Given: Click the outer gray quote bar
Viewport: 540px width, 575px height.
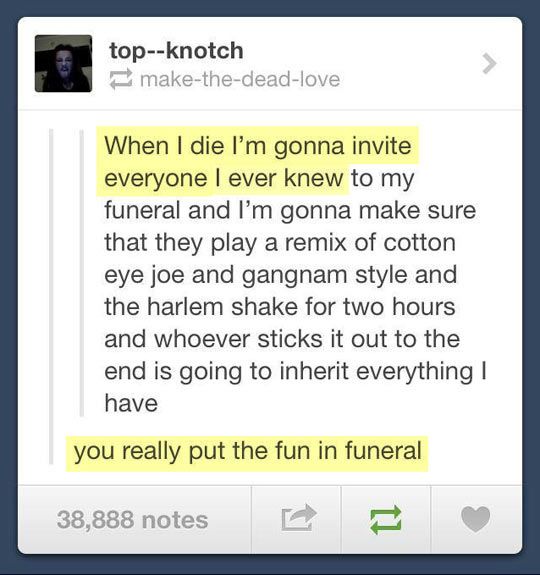Looking at the screenshot, I should (x=51, y=297).
